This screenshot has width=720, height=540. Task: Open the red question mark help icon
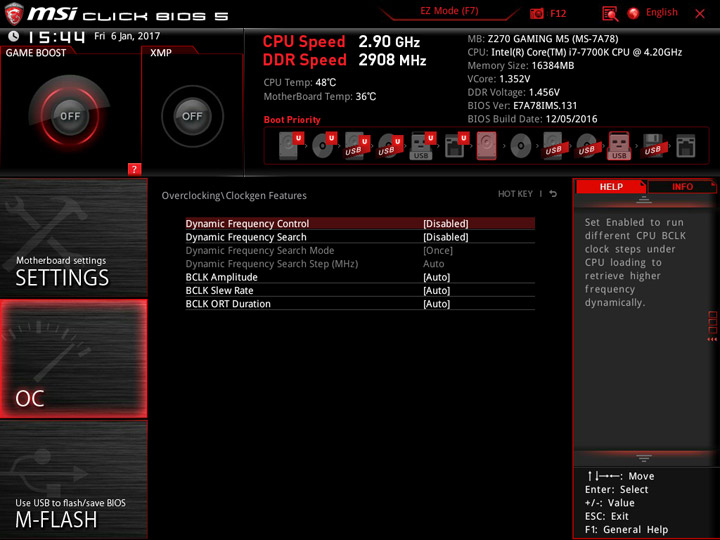pos(134,169)
